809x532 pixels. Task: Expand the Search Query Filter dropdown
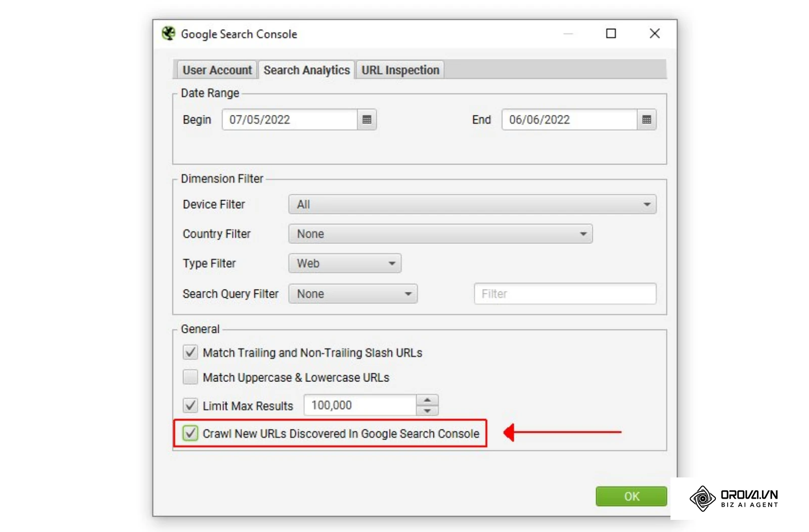(353, 294)
